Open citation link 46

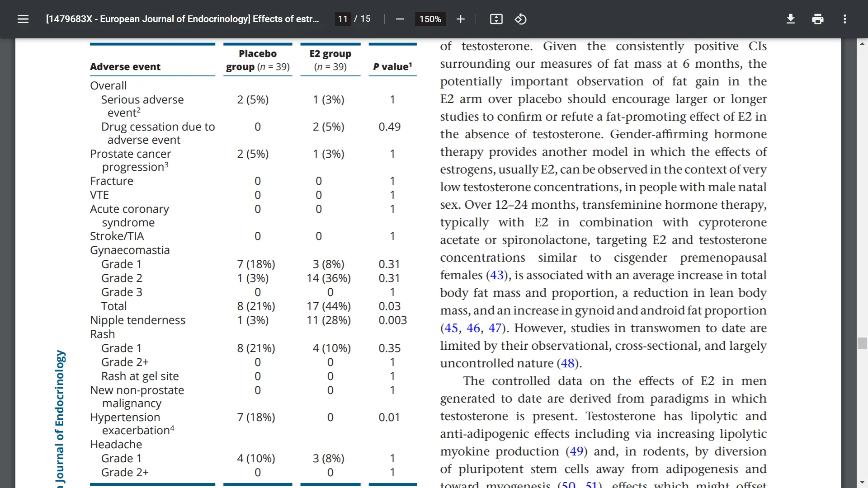[x=473, y=328]
